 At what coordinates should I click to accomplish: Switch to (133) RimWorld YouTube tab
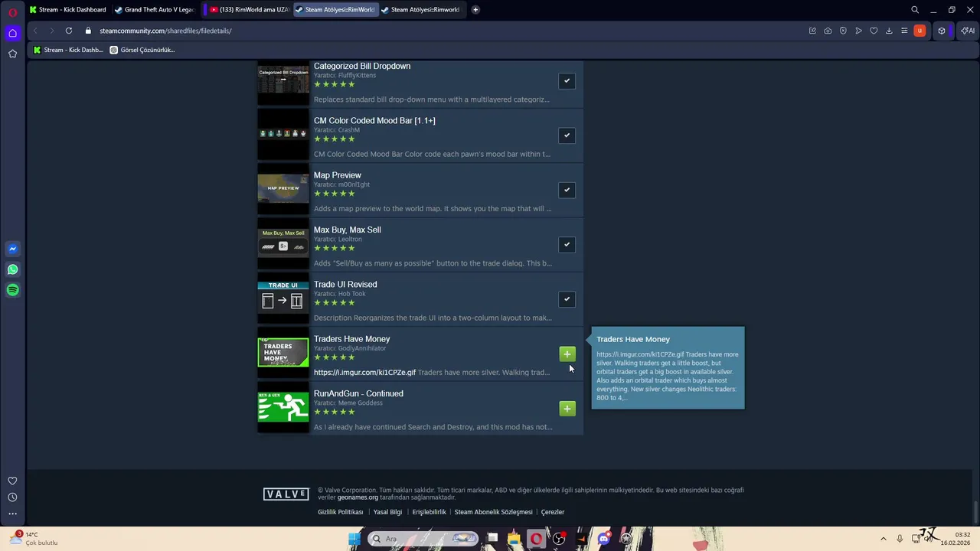click(x=249, y=10)
